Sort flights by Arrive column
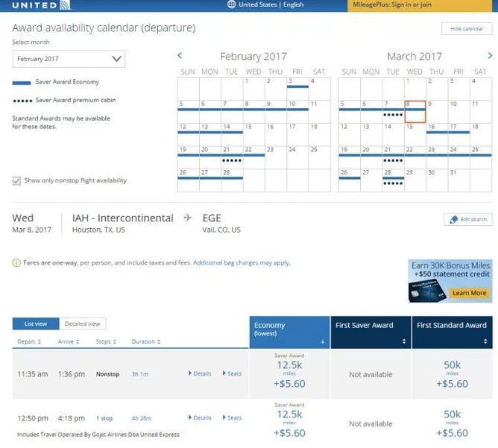The height and width of the screenshot is (448, 498). 69,341
